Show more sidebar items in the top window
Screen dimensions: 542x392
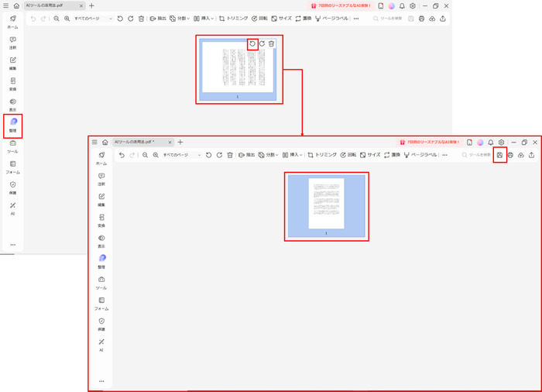pyautogui.click(x=13, y=245)
